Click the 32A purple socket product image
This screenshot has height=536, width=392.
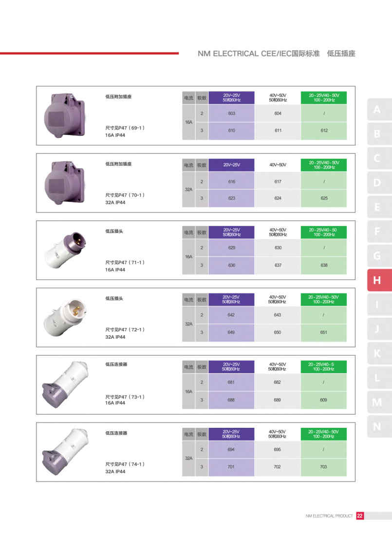pyautogui.click(x=64, y=182)
